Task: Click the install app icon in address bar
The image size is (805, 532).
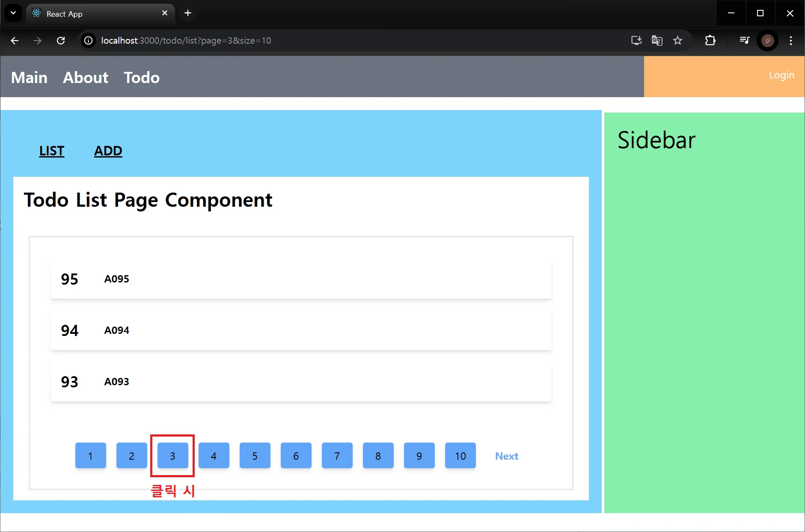Action: (x=636, y=41)
